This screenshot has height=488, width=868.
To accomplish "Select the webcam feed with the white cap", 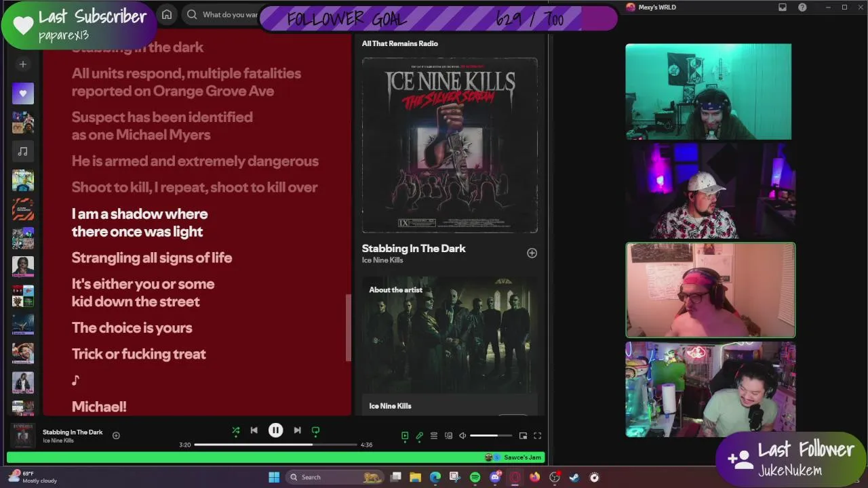I will [x=710, y=190].
